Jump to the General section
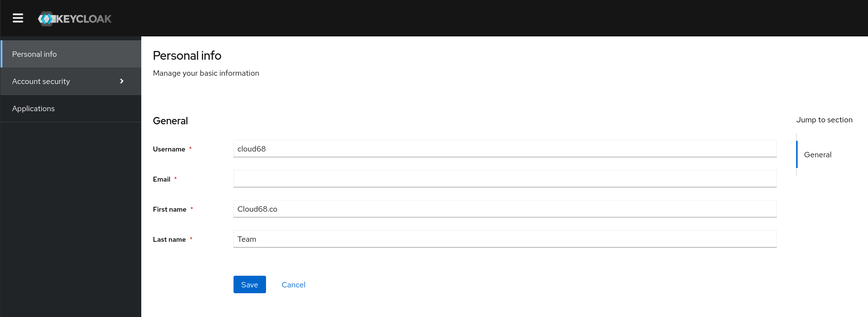 [x=818, y=154]
